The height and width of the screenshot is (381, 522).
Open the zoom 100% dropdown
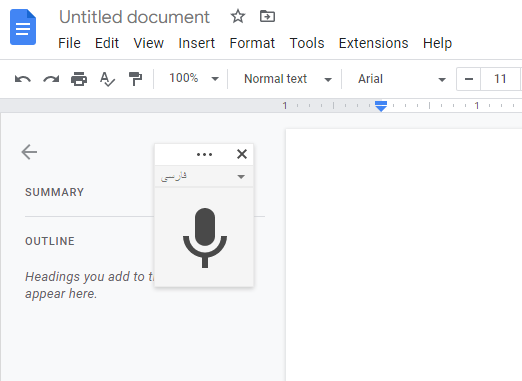point(194,79)
